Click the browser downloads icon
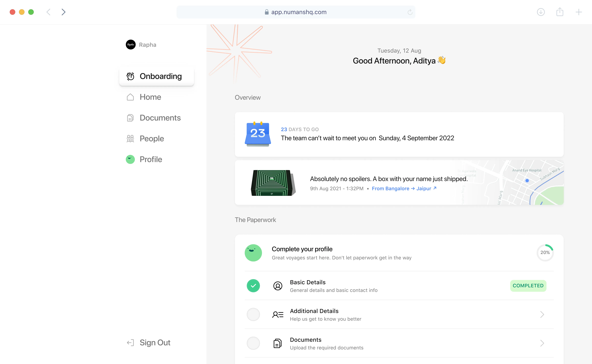 (541, 12)
